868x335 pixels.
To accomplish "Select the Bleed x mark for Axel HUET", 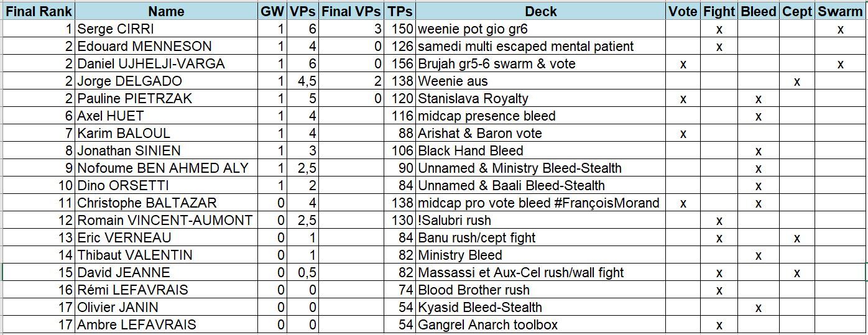I will click(x=759, y=116).
